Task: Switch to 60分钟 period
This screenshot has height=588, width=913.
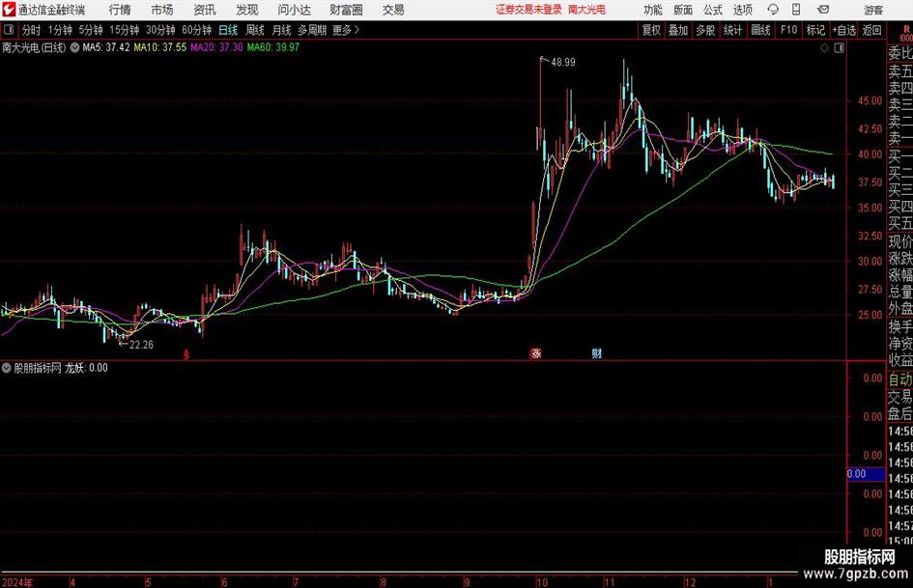Action: (196, 30)
